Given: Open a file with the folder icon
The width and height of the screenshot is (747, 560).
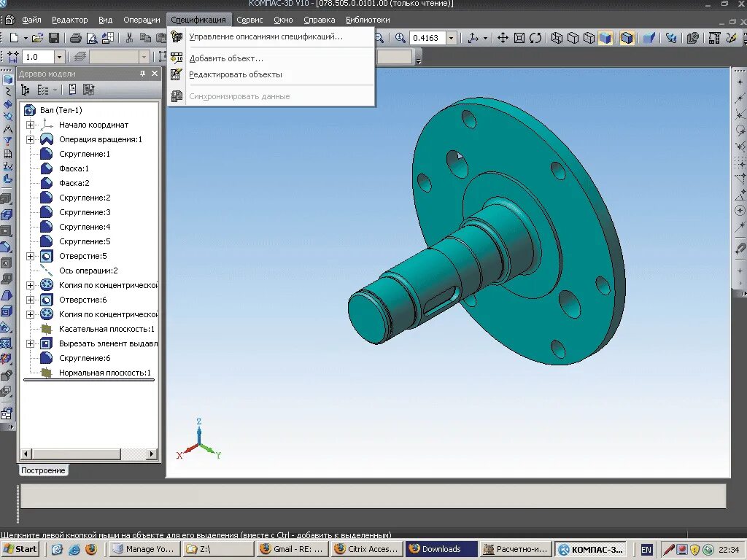Looking at the screenshot, I should [x=38, y=38].
